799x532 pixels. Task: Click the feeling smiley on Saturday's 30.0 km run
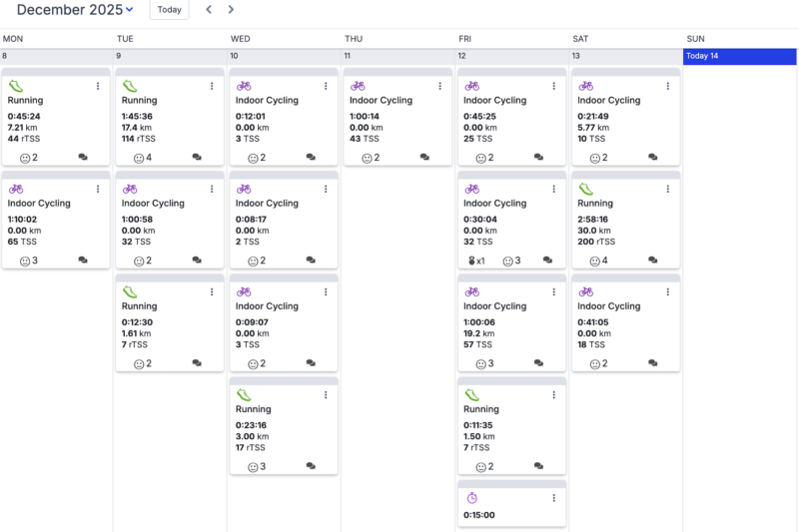[594, 262]
